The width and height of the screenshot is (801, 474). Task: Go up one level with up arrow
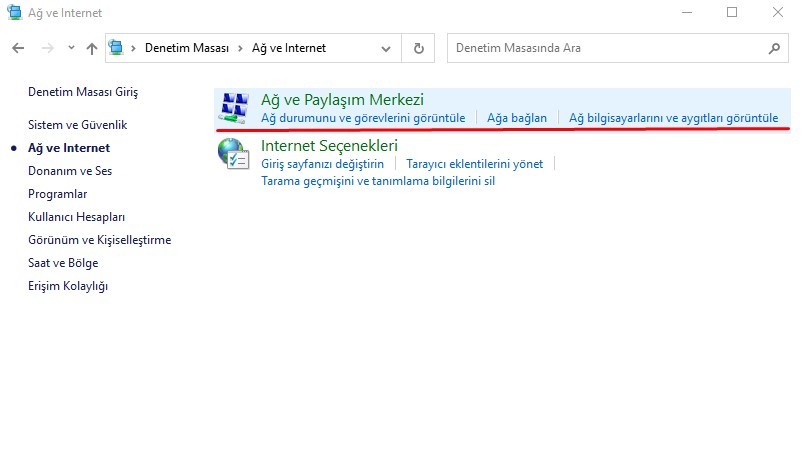pos(92,49)
